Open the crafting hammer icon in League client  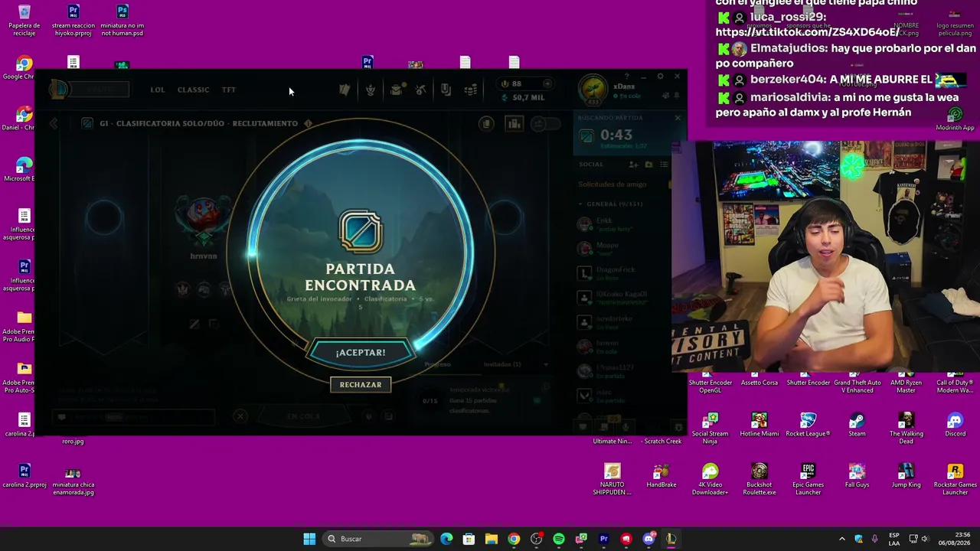pos(420,90)
